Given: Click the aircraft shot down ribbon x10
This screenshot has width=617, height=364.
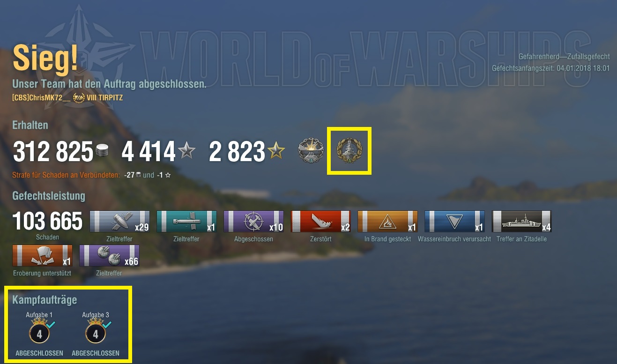Looking at the screenshot, I should tap(253, 222).
